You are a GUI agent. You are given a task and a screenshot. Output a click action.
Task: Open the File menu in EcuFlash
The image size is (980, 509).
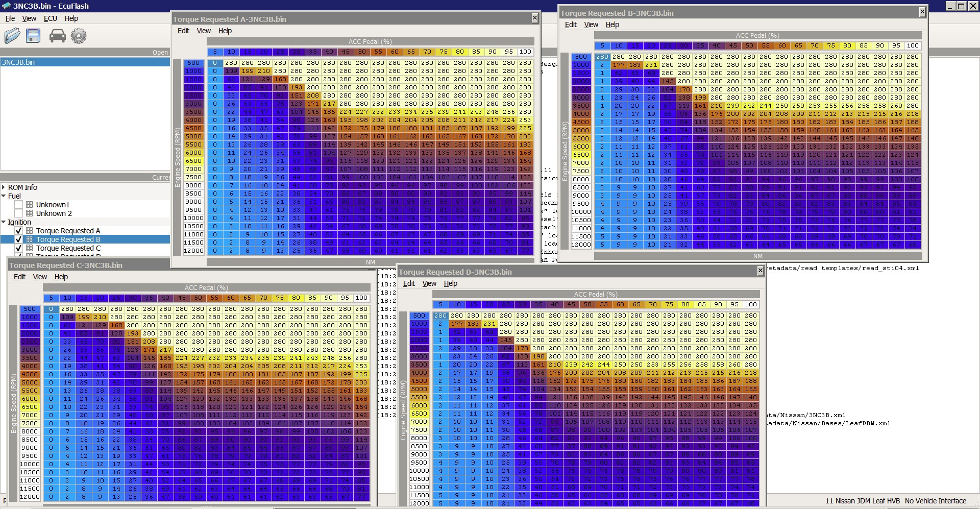(10, 18)
